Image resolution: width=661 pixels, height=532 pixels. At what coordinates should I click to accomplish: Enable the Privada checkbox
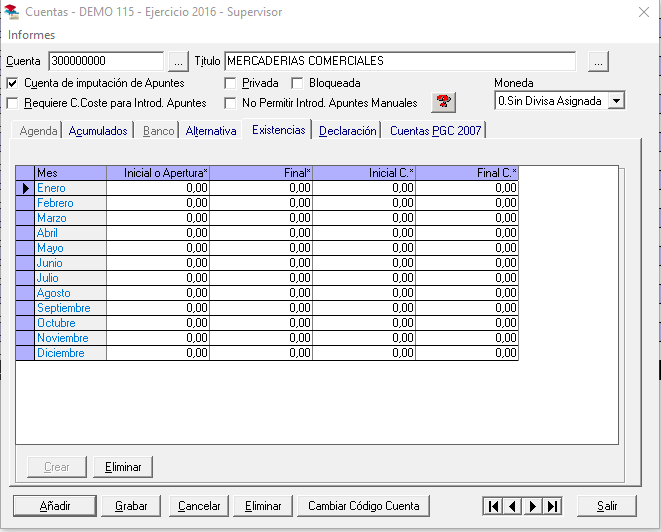(231, 83)
